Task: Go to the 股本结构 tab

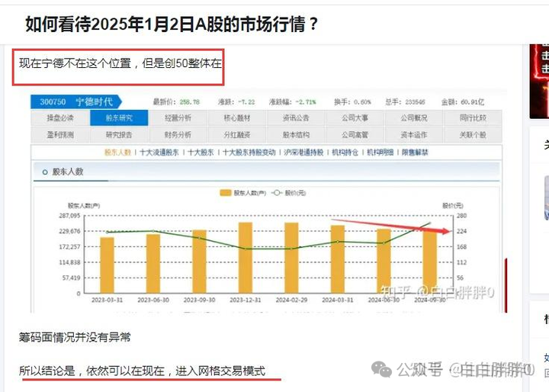Action: tap(296, 135)
